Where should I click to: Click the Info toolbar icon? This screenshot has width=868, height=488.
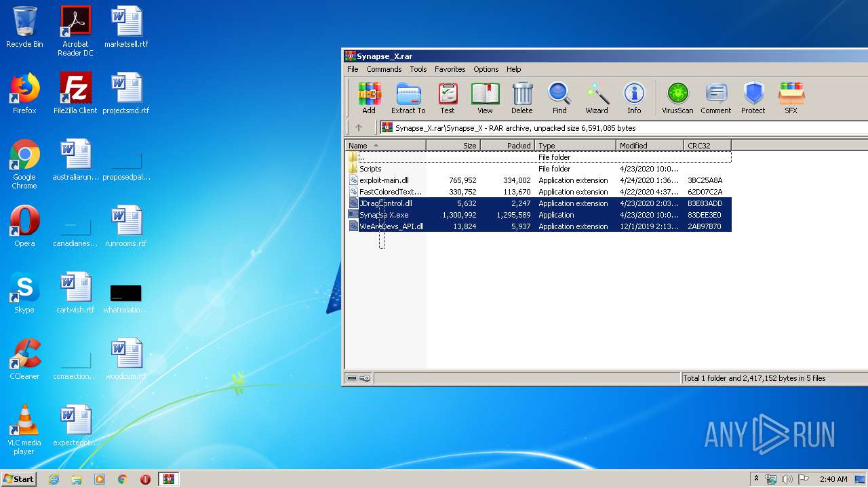pos(634,98)
